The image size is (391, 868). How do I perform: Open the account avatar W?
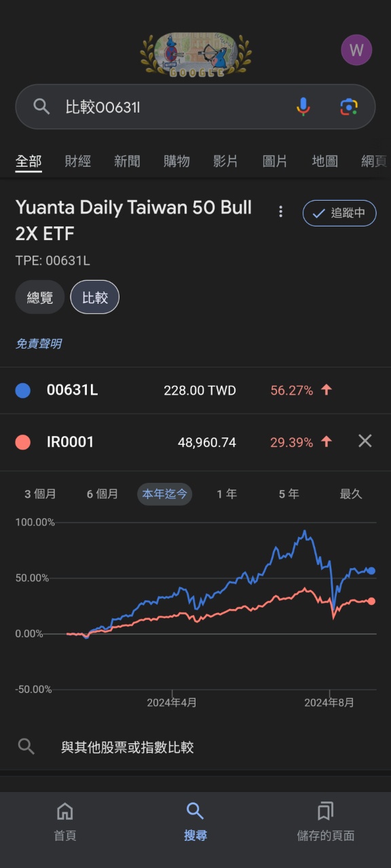pyautogui.click(x=356, y=50)
